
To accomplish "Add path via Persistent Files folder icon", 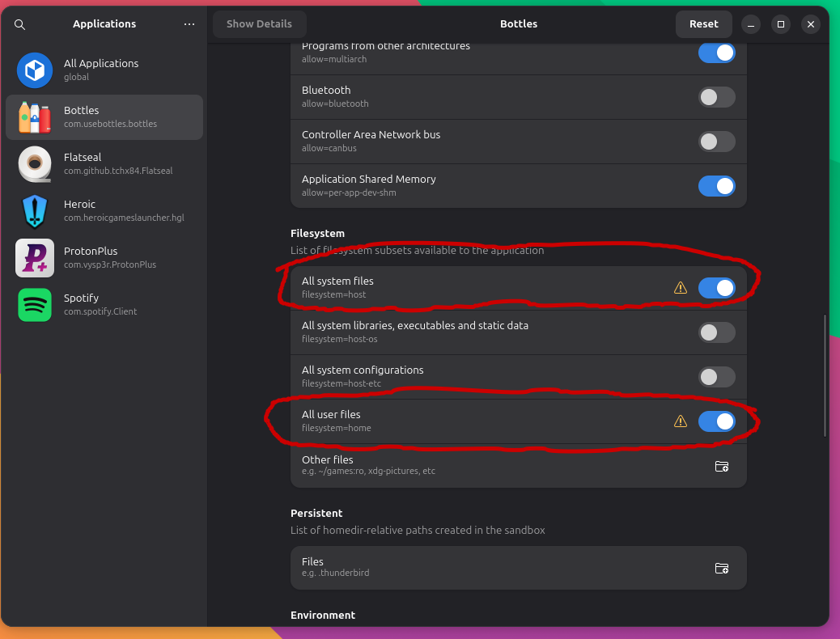I will tap(722, 568).
